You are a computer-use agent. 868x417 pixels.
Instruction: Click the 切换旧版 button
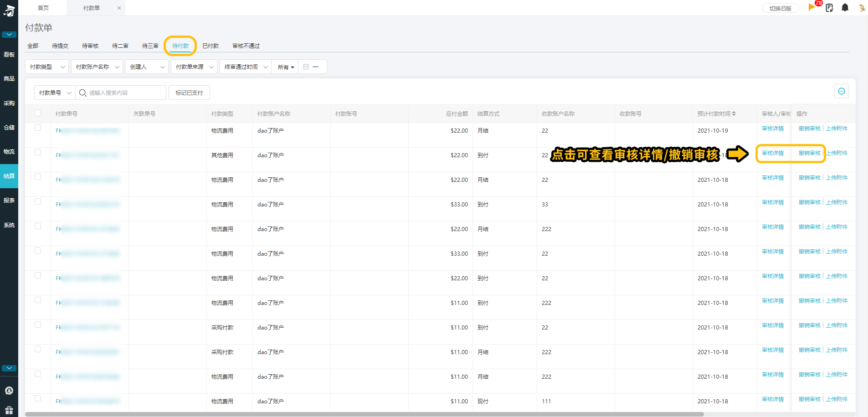click(x=781, y=8)
